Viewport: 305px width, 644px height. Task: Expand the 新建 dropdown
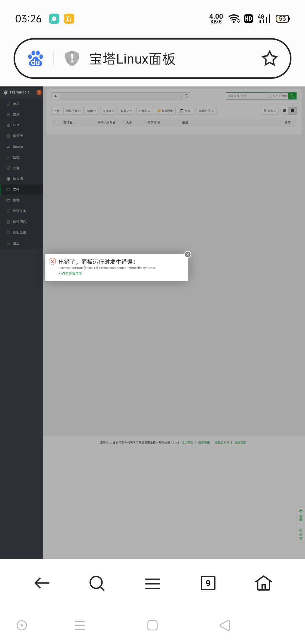click(x=91, y=111)
